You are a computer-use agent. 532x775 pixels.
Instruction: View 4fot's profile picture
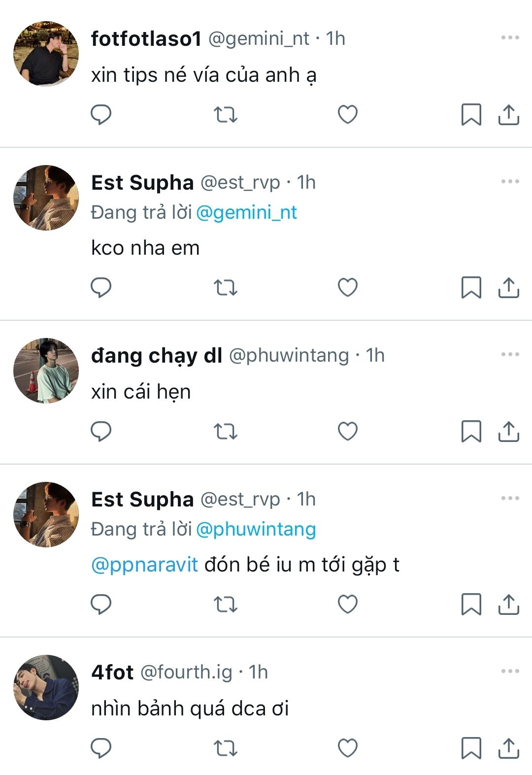pyautogui.click(x=46, y=687)
